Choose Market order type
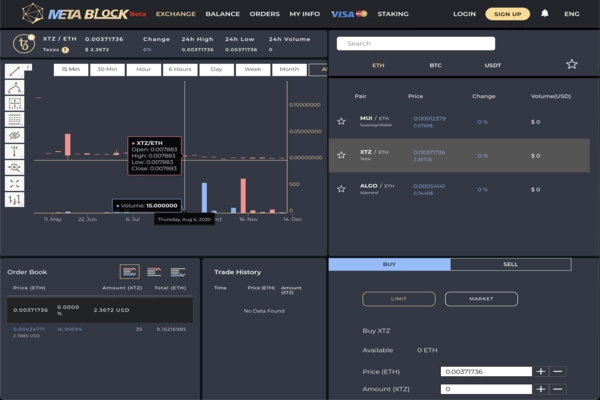Viewport: 600px width, 400px height. tap(481, 299)
